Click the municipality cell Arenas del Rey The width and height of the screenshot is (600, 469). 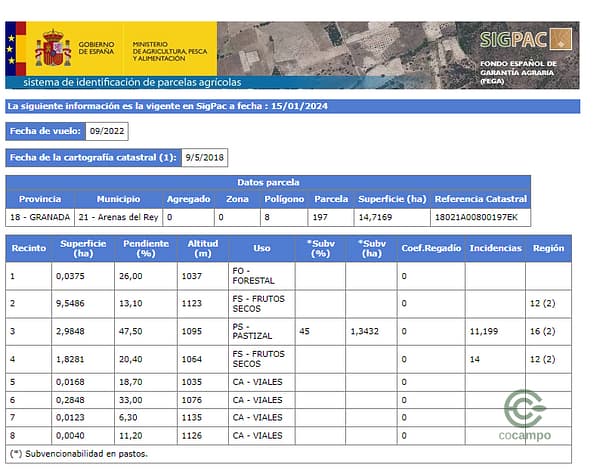[118, 217]
